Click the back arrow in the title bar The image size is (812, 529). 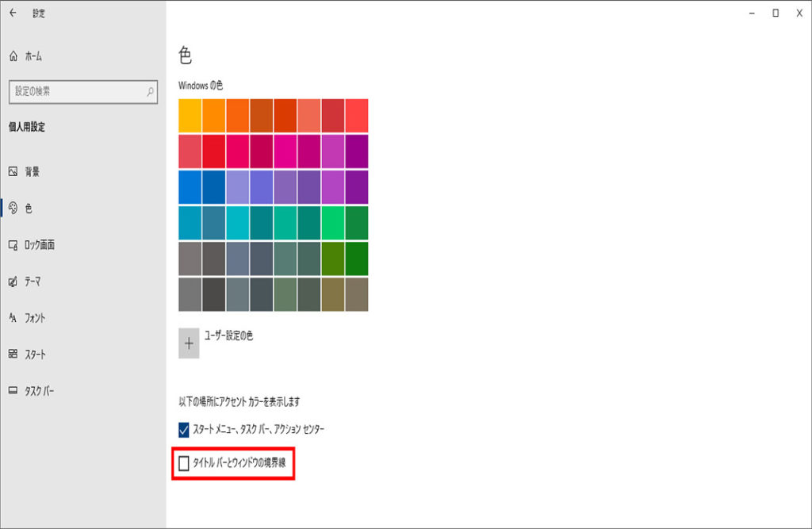[x=13, y=13]
